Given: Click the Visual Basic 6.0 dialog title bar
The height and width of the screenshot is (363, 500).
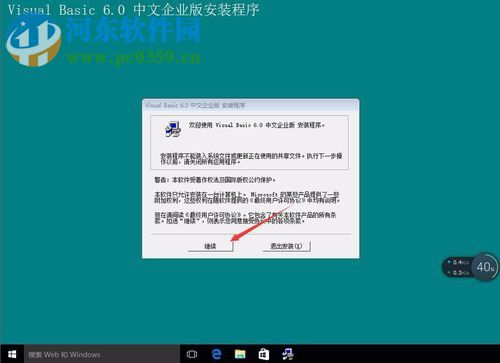Looking at the screenshot, I should pyautogui.click(x=251, y=105).
